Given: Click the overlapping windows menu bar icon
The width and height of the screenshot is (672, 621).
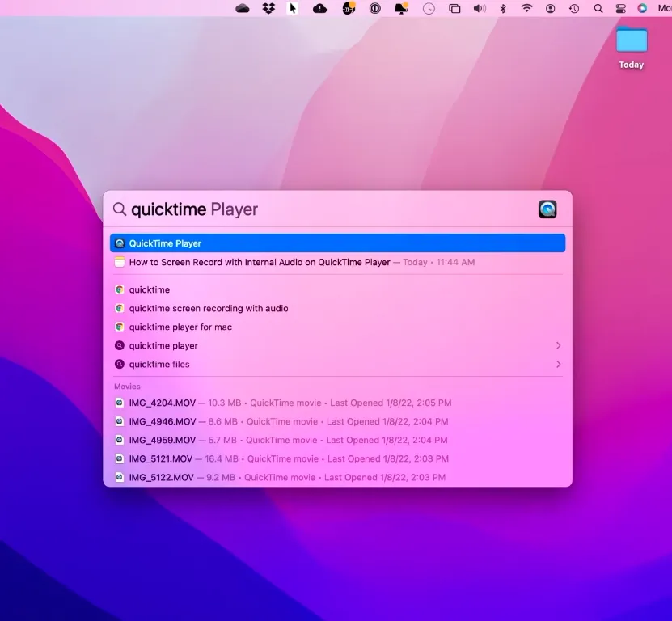Looking at the screenshot, I should pyautogui.click(x=454, y=9).
